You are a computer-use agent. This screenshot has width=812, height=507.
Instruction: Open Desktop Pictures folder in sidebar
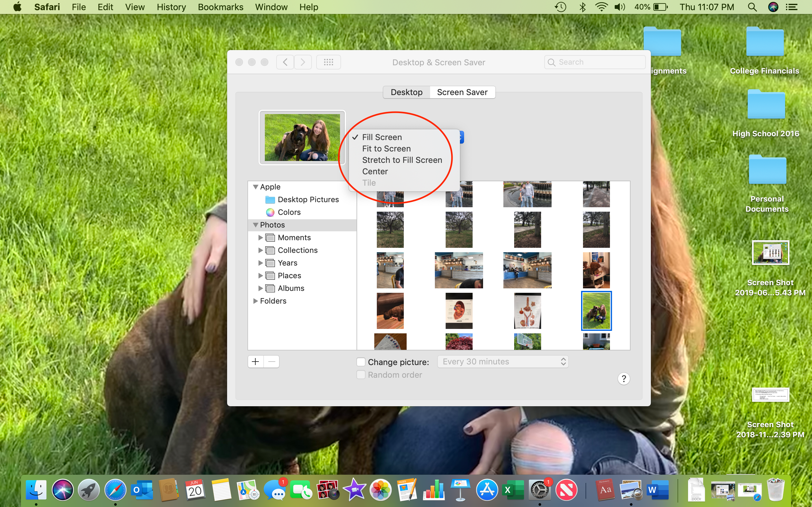(308, 200)
